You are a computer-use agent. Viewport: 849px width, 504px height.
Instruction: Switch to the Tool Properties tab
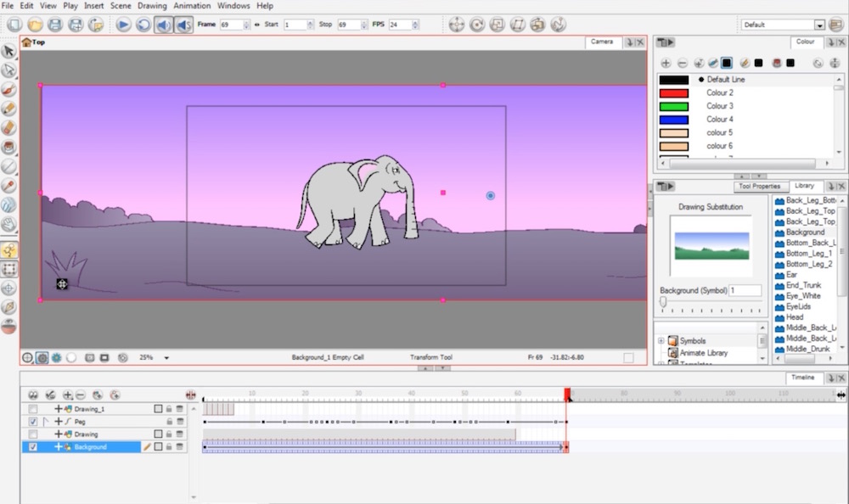760,186
